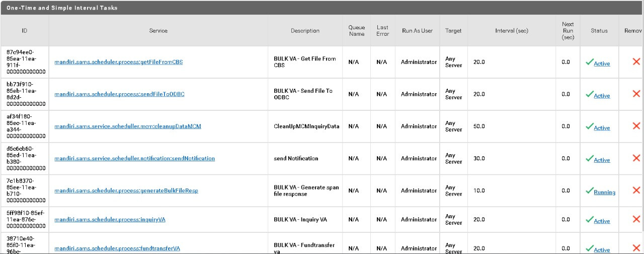Suspend the cleanupDataMCM task via Active link
The image size is (644, 254).
pyautogui.click(x=602, y=128)
